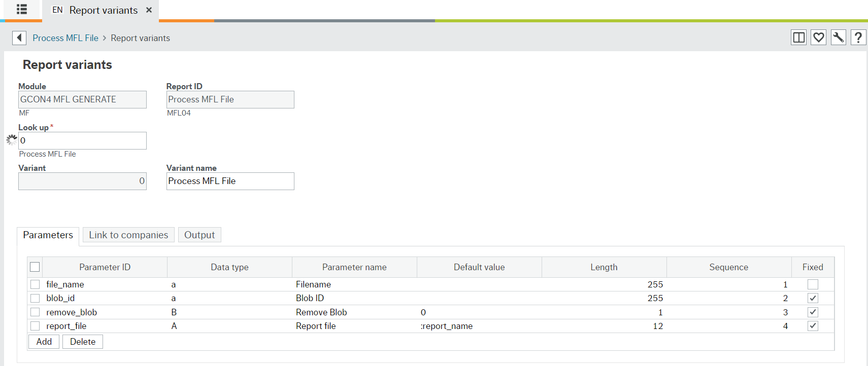Open help with the question mark icon

tap(858, 37)
